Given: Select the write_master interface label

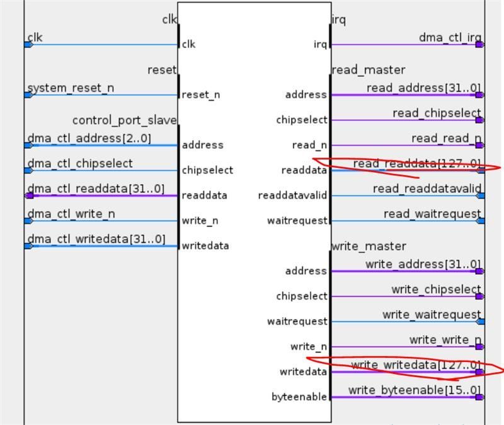Looking at the screenshot, I should (x=369, y=246).
